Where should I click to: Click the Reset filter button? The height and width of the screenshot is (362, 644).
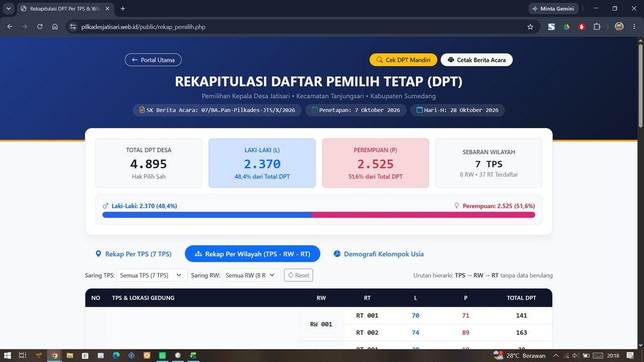298,275
